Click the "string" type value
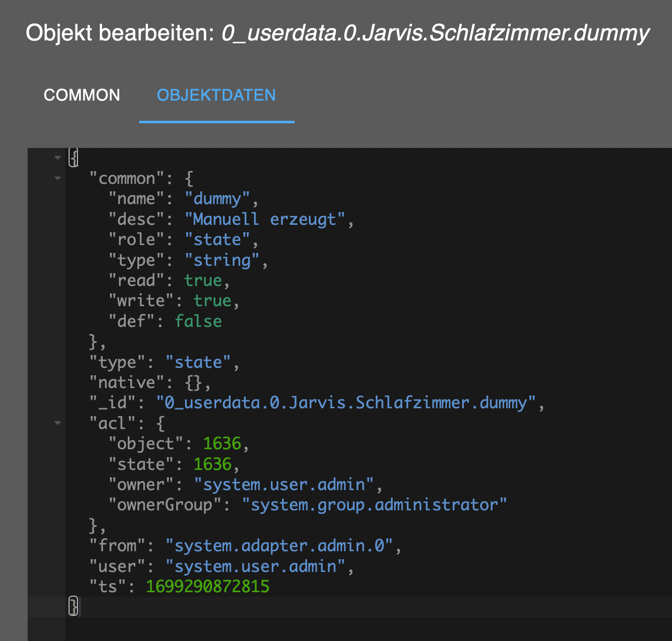Viewport: 672px width, 641px height. pos(222,260)
